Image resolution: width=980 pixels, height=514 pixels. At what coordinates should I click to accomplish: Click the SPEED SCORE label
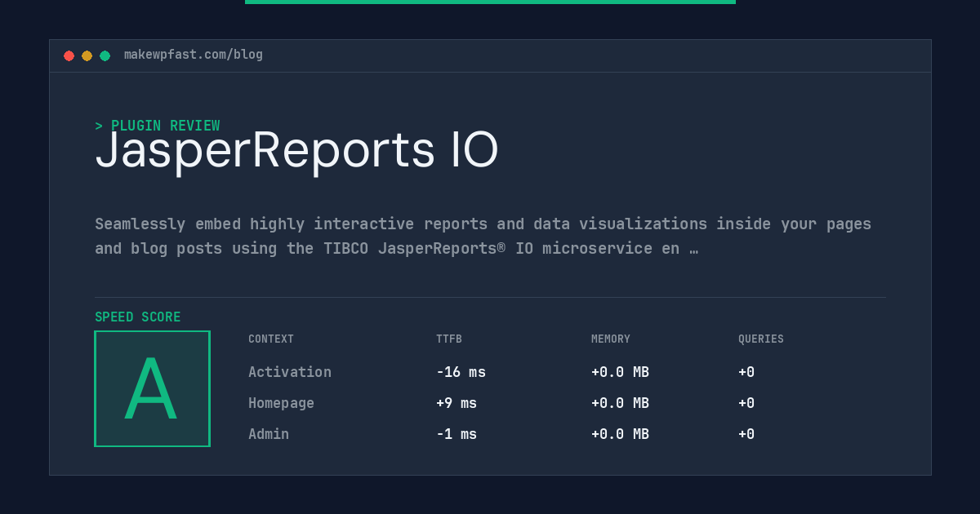138,317
